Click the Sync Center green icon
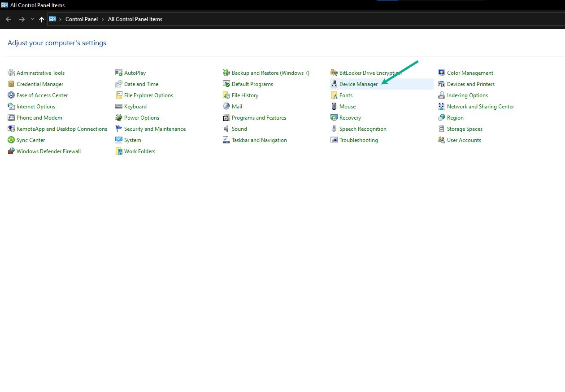This screenshot has height=392, width=565. [x=11, y=140]
